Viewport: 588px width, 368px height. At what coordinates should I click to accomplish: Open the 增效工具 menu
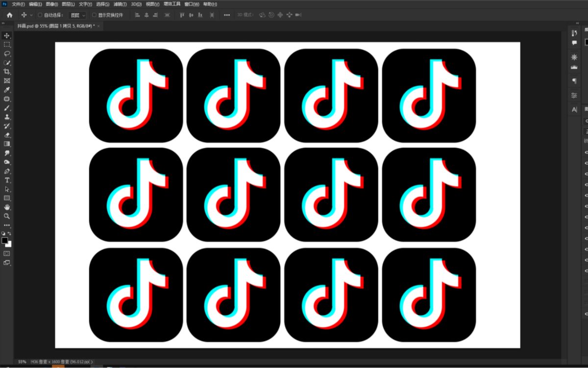point(172,4)
